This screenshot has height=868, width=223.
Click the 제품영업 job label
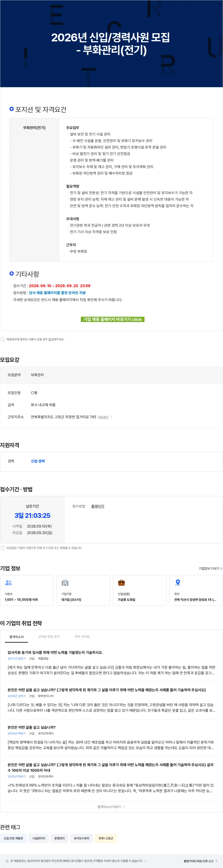coord(43,659)
